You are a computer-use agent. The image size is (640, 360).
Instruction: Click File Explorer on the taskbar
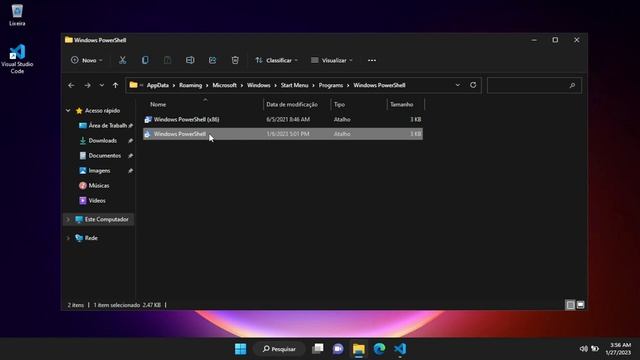point(359,349)
